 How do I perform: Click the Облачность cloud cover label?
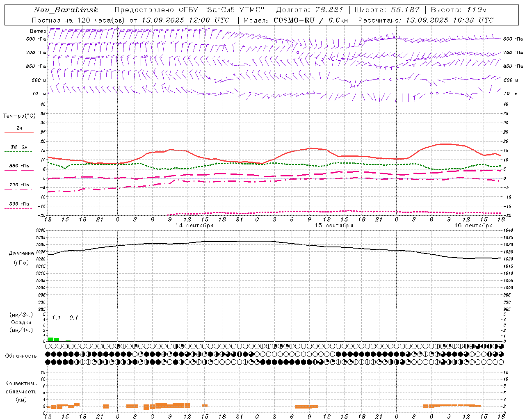tap(21, 356)
